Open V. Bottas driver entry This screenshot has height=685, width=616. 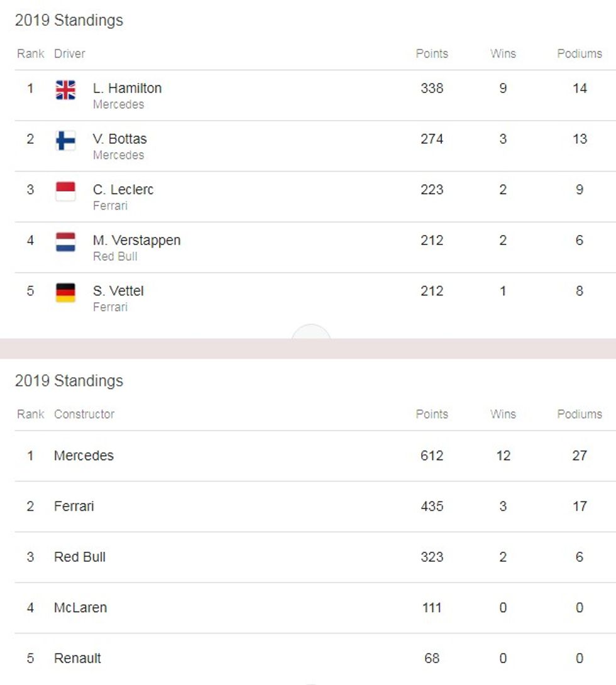(119, 139)
